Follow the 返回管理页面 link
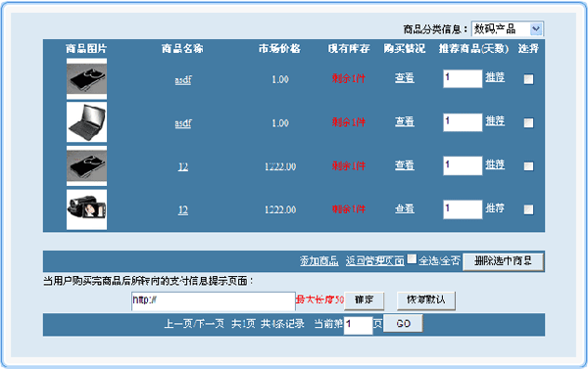This screenshot has height=369, width=588. (375, 260)
